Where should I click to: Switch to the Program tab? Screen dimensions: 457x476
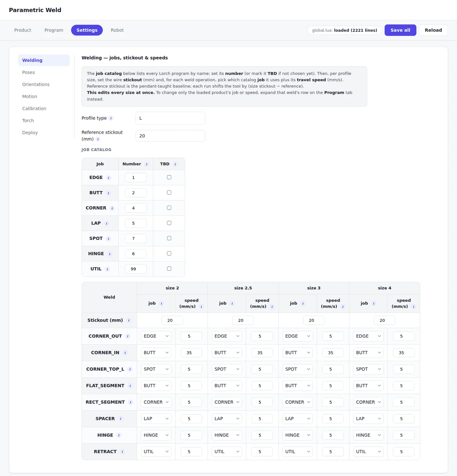tap(54, 30)
